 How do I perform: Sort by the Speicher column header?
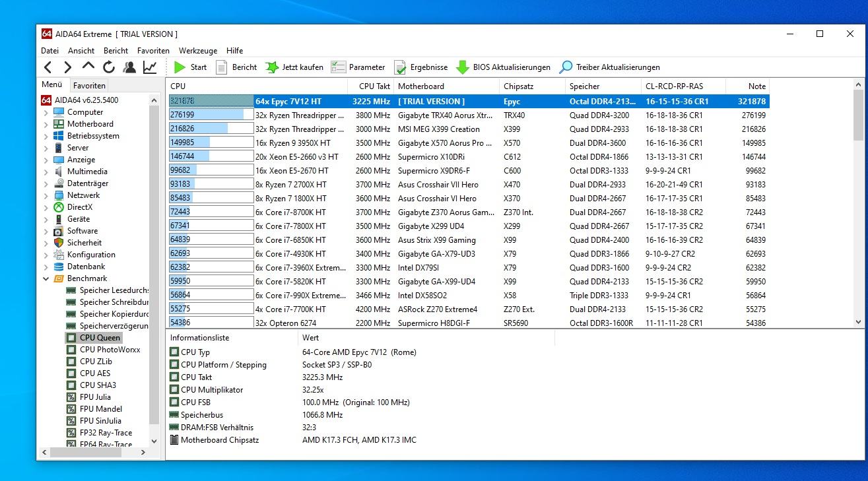click(x=603, y=86)
